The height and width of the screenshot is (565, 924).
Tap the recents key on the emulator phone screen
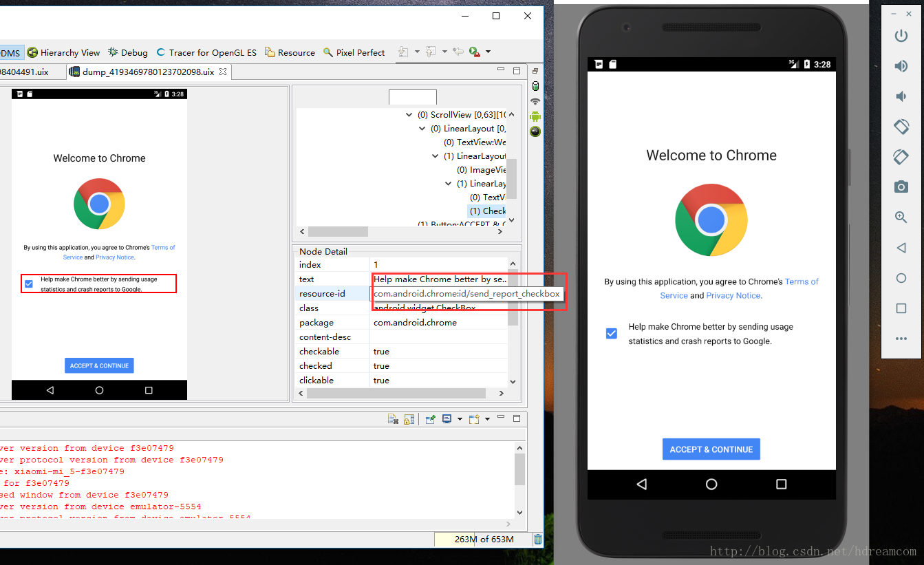pos(781,484)
